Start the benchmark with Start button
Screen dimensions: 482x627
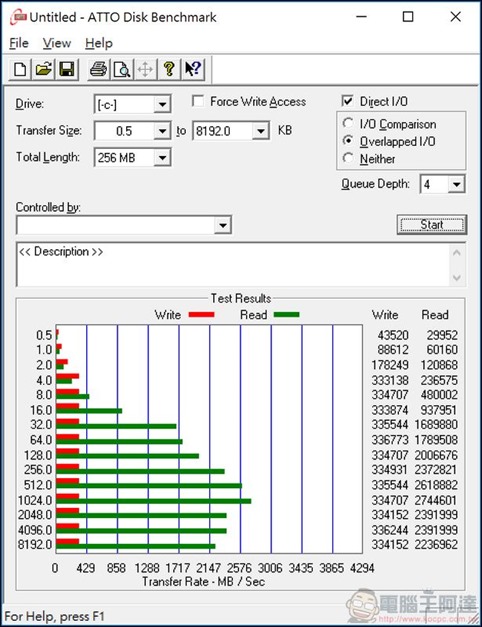432,225
